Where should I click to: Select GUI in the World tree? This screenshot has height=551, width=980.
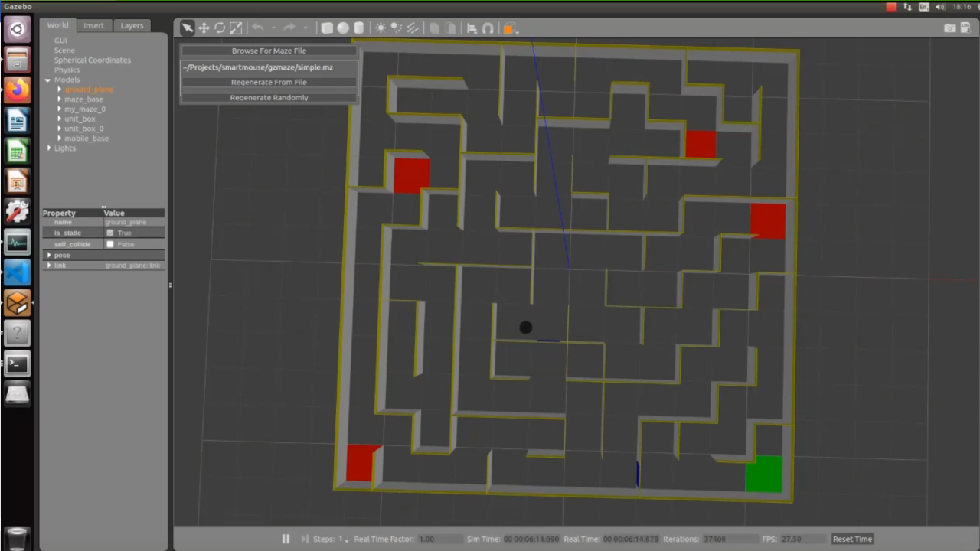(x=60, y=41)
